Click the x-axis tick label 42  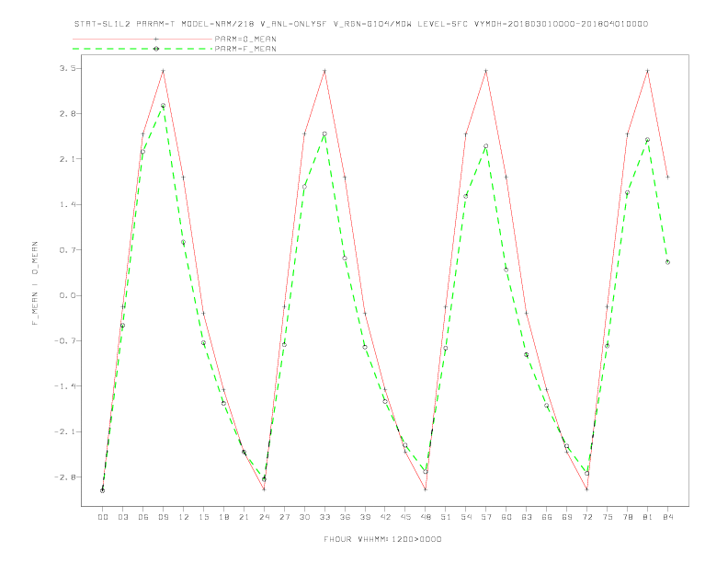385,517
